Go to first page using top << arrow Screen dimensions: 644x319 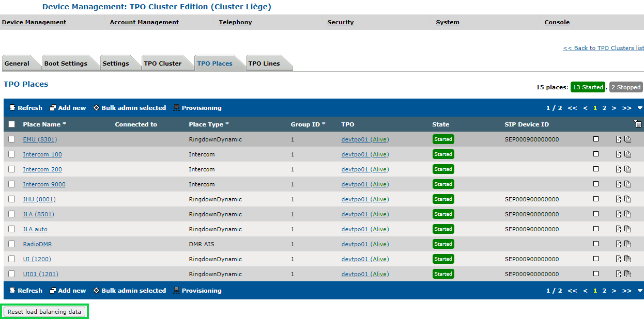click(x=572, y=108)
